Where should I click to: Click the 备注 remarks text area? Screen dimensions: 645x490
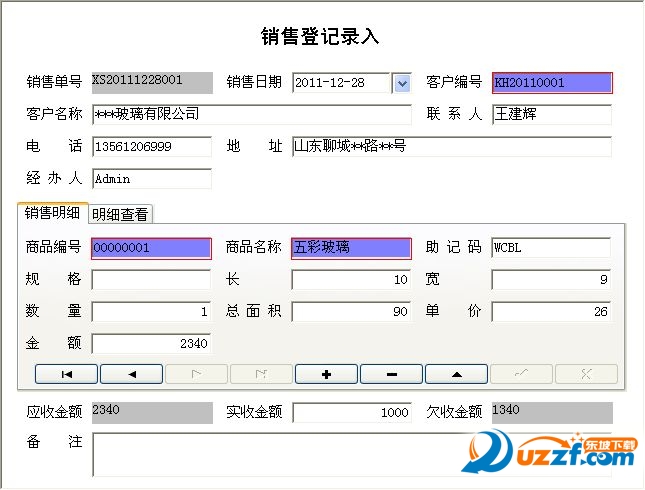tap(352, 455)
